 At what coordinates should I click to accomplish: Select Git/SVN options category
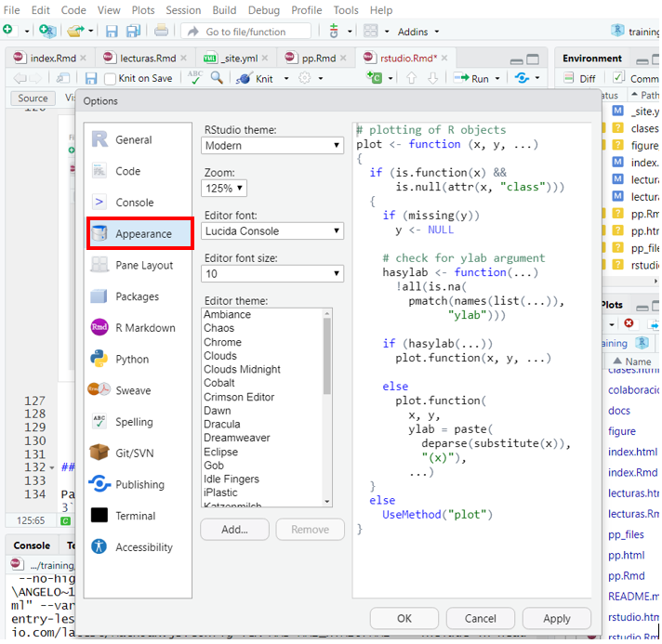click(138, 453)
